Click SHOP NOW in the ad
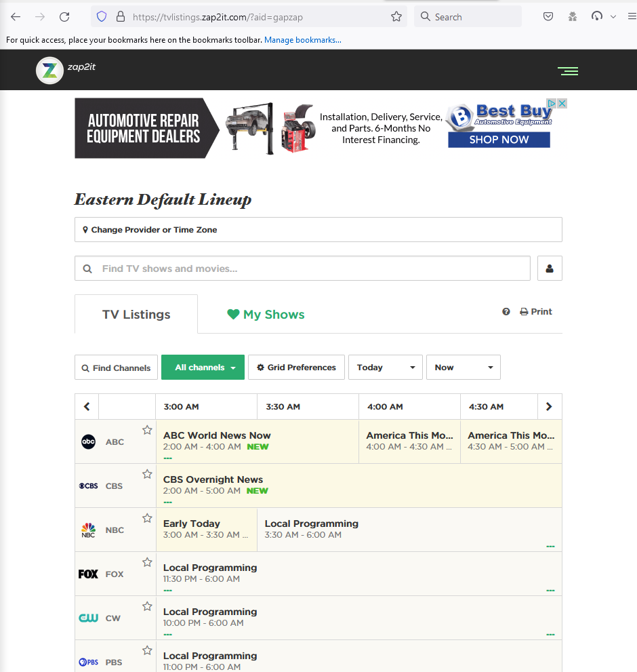This screenshot has width=637, height=672. [499, 140]
